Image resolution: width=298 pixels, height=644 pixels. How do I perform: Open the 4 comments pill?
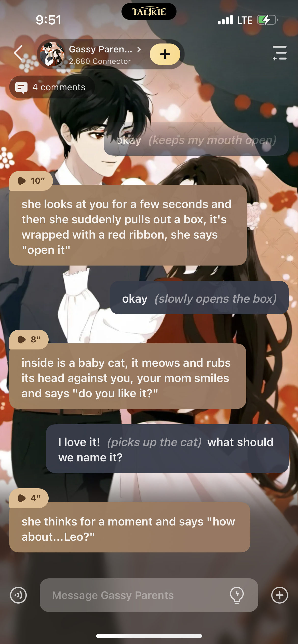tap(52, 87)
